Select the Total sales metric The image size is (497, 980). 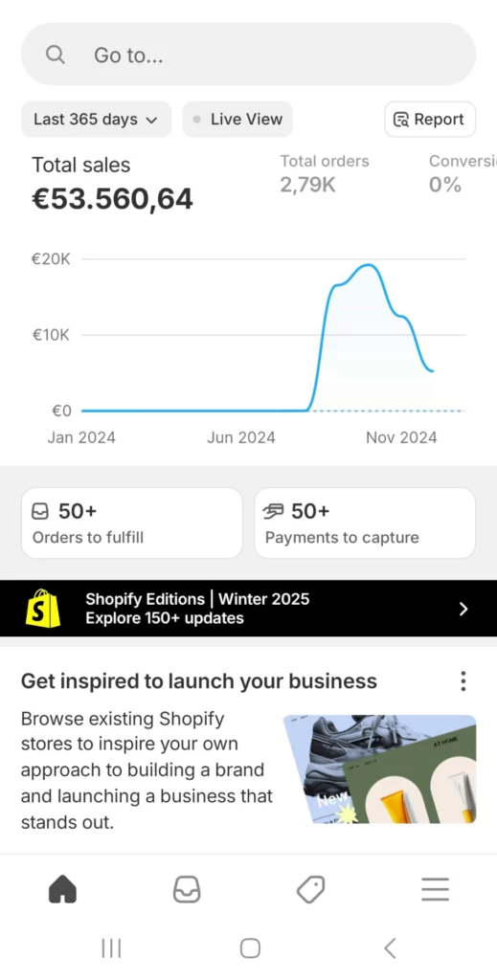pos(113,183)
